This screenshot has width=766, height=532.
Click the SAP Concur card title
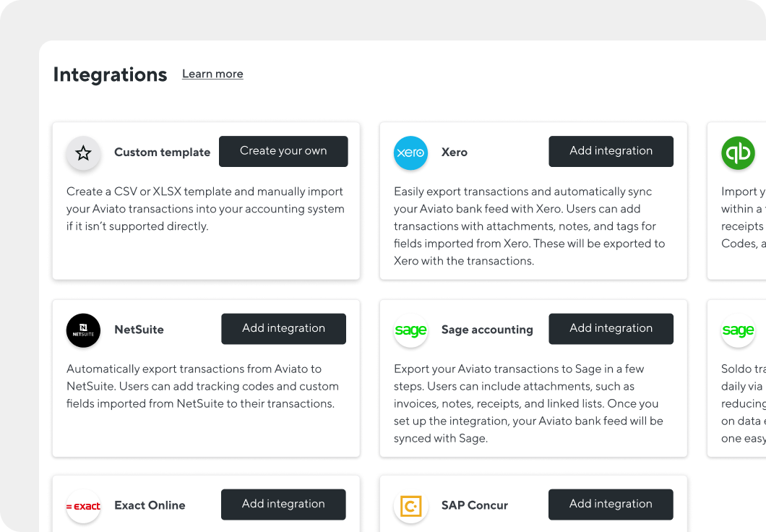tap(474, 505)
